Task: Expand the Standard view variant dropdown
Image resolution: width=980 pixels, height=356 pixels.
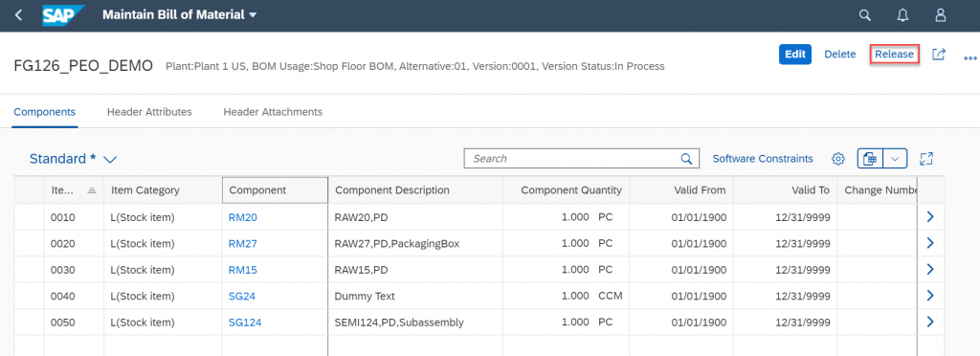Action: pos(110,159)
